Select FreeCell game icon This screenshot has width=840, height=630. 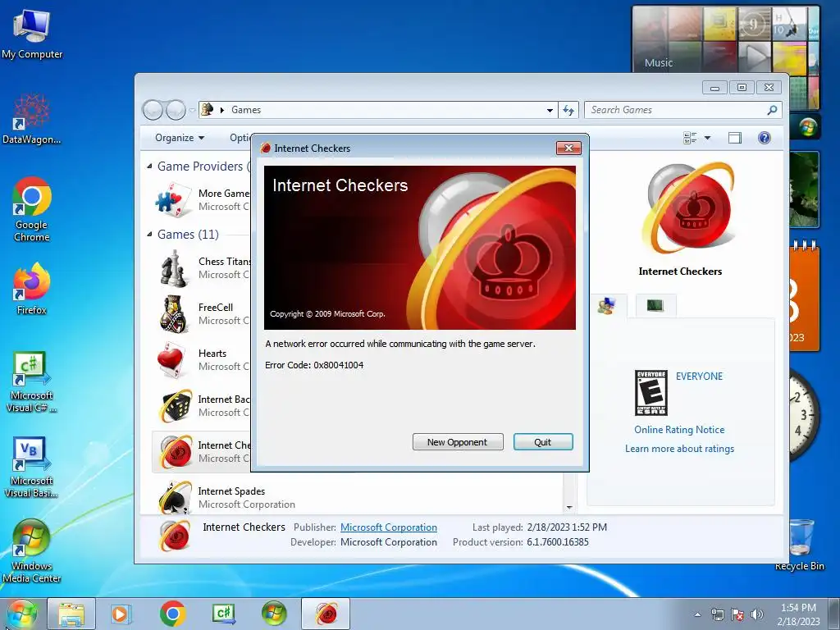click(174, 314)
